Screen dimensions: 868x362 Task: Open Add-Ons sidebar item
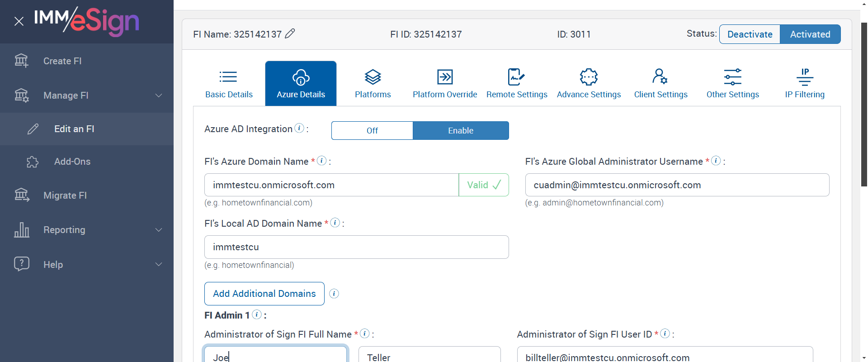[87, 162]
